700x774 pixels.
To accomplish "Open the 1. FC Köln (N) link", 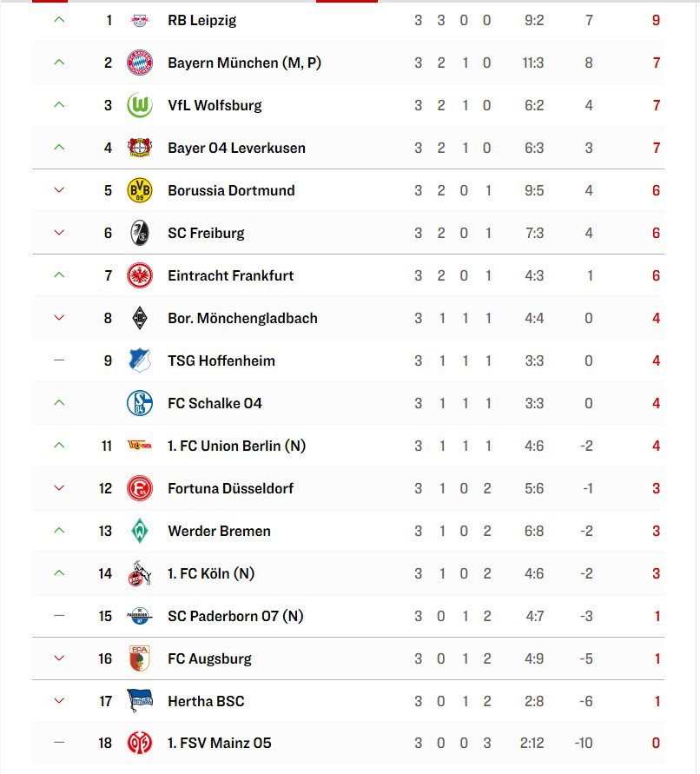I will pos(211,573).
